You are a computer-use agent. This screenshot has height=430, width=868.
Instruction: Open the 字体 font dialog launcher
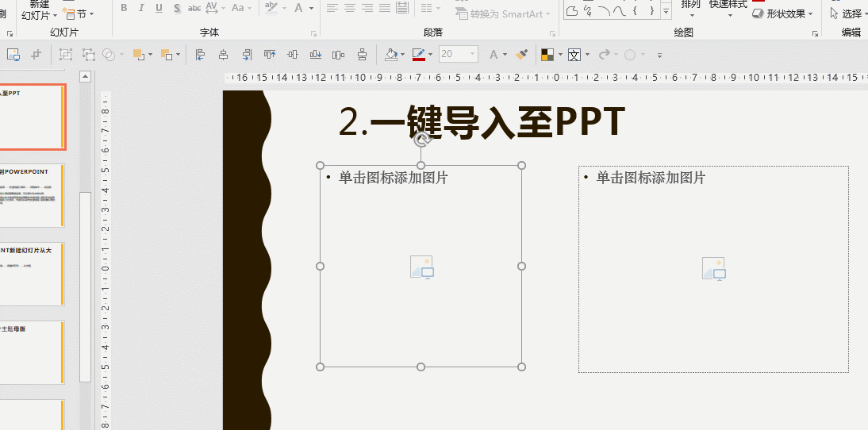point(314,33)
